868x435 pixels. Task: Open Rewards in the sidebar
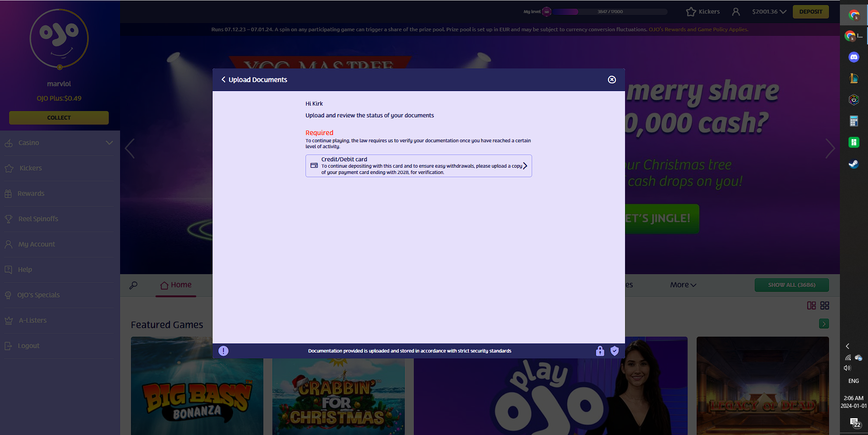[x=31, y=193]
